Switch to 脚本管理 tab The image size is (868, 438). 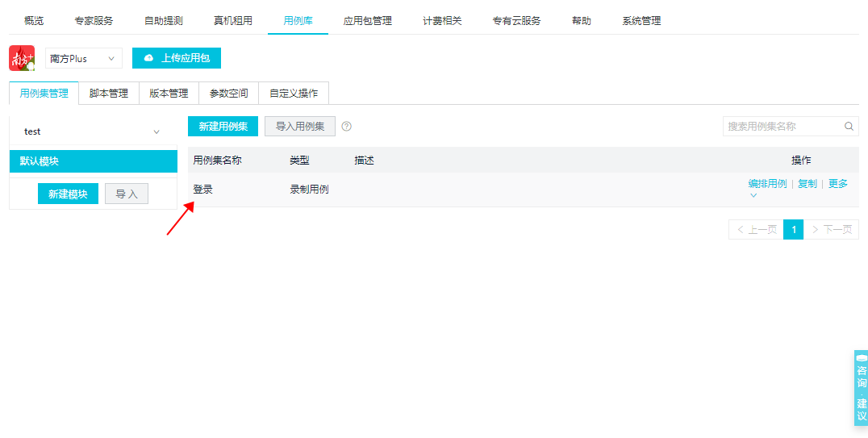pyautogui.click(x=108, y=93)
